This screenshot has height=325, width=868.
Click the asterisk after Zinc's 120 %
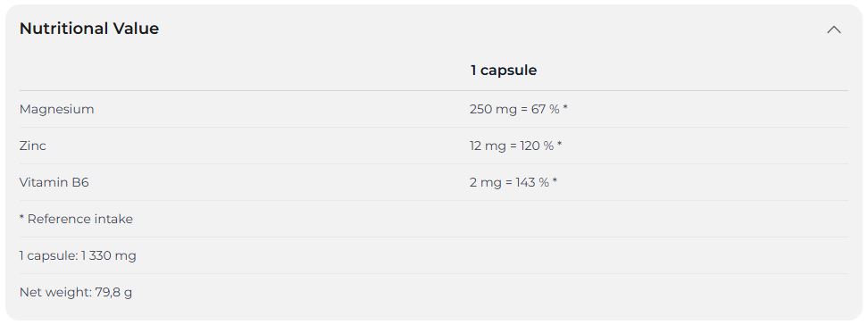click(560, 145)
